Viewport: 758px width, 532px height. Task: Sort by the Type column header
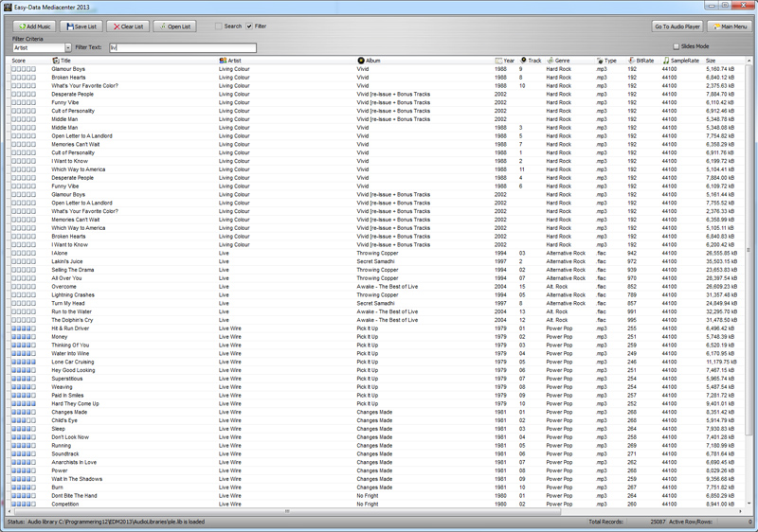coord(610,61)
